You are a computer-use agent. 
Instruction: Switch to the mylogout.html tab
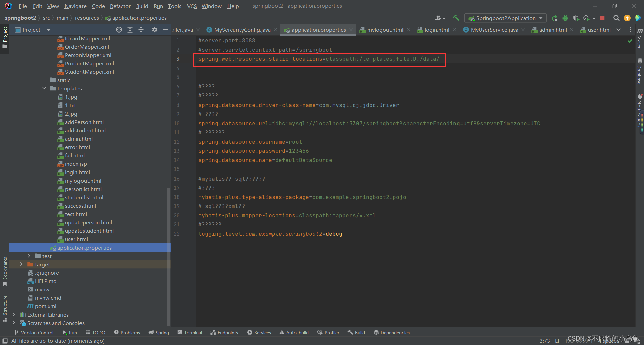click(385, 30)
